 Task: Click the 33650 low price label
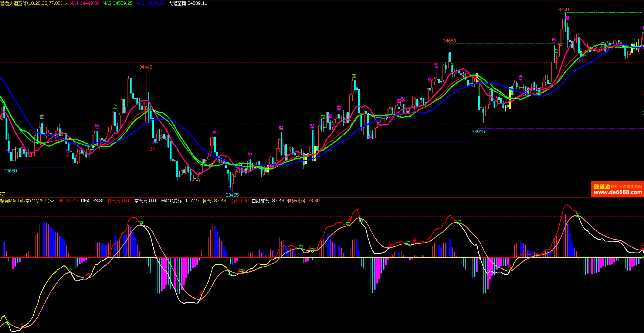(10, 171)
